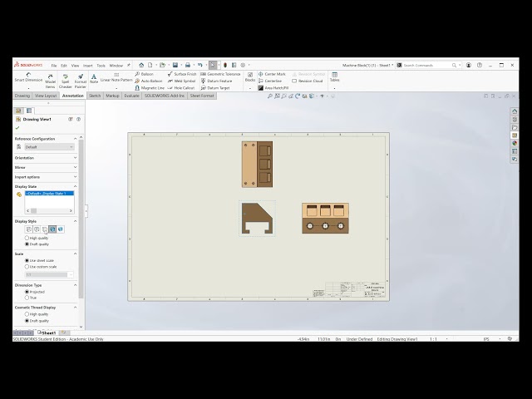Viewport: 532px width, 399px height.
Task: Switch to the Sketch tab
Action: (95, 96)
